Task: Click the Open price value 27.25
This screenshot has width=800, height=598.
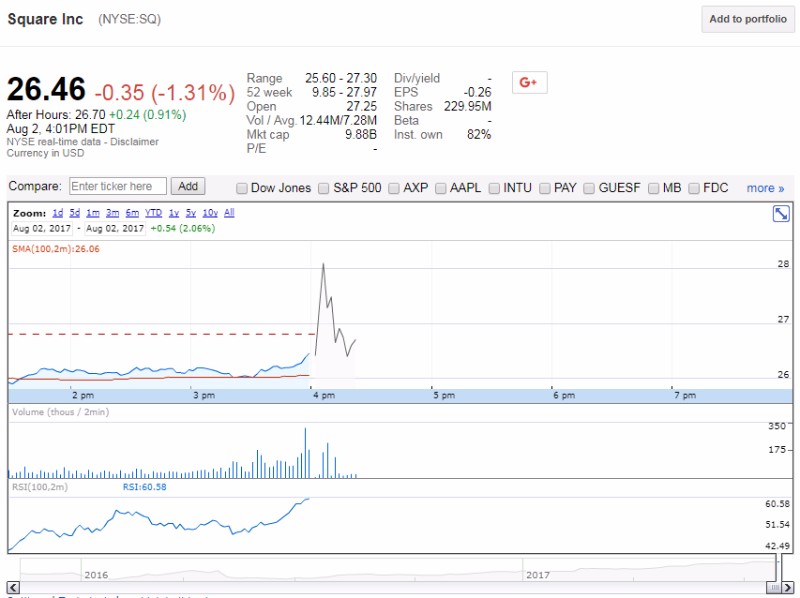Action: [x=362, y=107]
